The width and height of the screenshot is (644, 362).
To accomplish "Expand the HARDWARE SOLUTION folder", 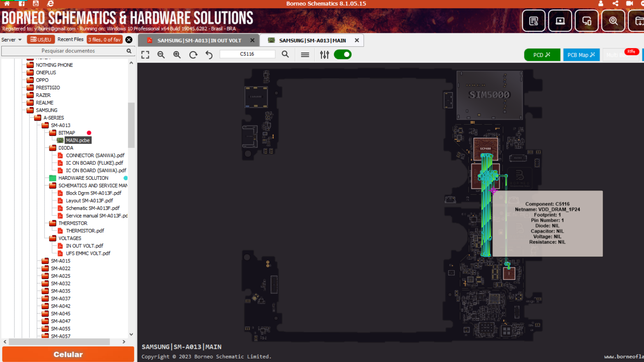I will pyautogui.click(x=83, y=178).
